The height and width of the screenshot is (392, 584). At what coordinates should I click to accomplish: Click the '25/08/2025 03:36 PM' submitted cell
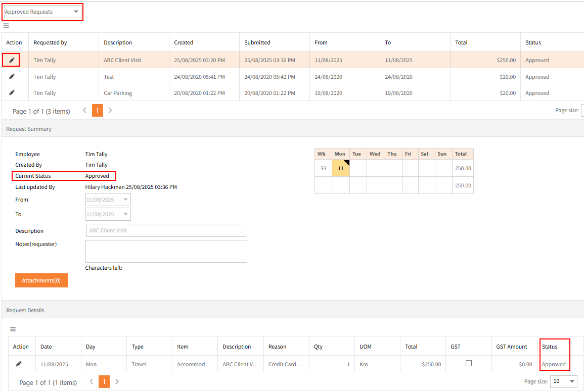point(269,60)
